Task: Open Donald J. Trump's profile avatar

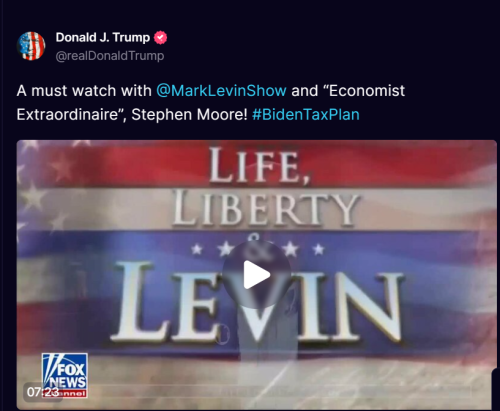Action: coord(31,46)
